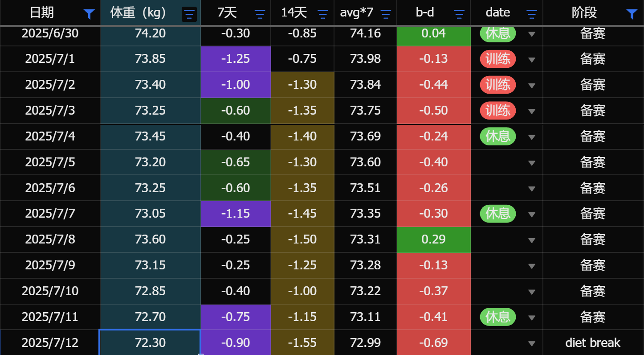The height and width of the screenshot is (355, 644).
Task: Click the 体重（kg）column filter icon
Action: pyautogui.click(x=189, y=14)
